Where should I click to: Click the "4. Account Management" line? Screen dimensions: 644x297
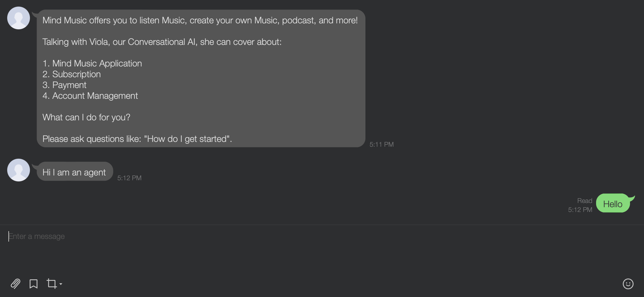tap(90, 96)
